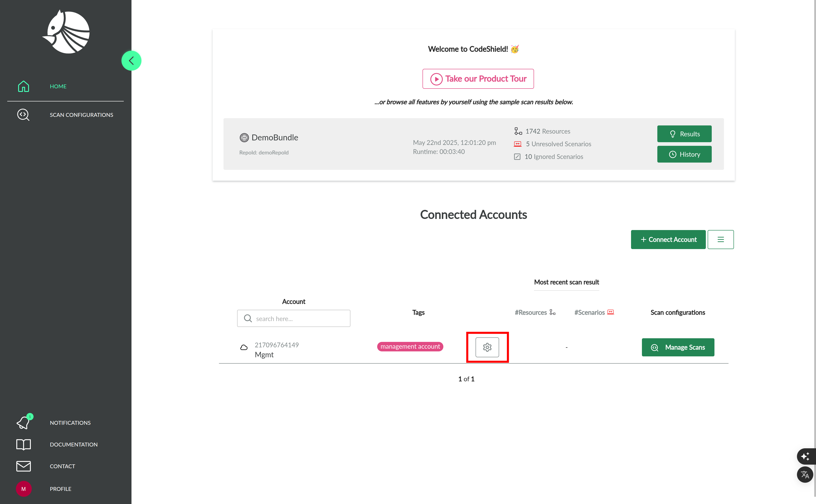Collapse the sidebar with green chevron
Viewport: 816px width, 504px height.
pyautogui.click(x=131, y=61)
